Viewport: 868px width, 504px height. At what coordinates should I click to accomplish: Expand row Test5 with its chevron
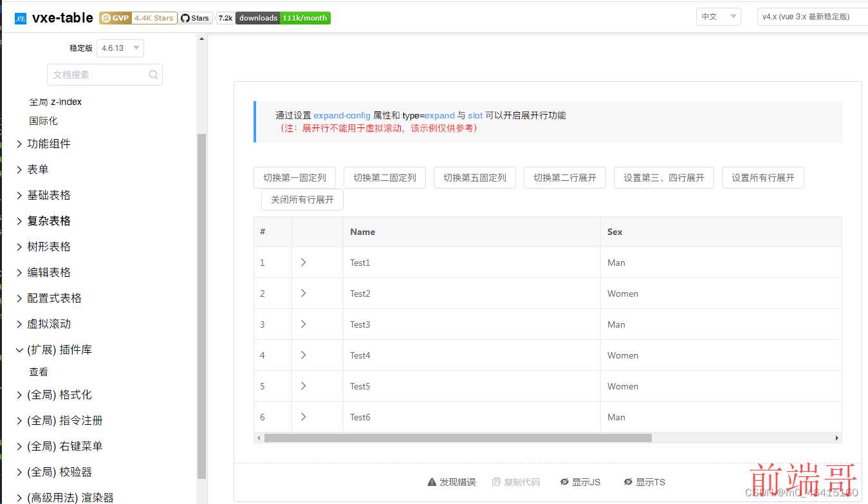(x=303, y=386)
